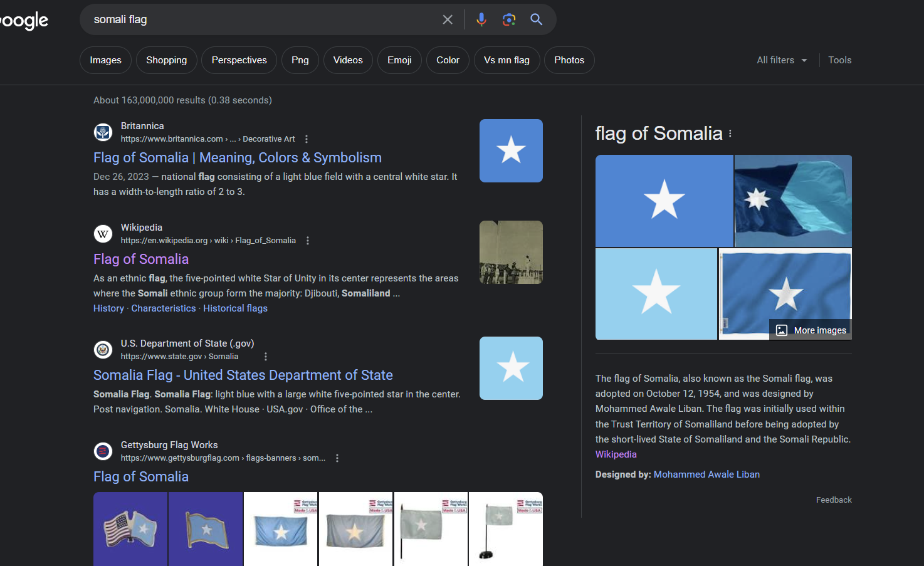
Task: Select the Perspectives filter chip
Action: (239, 60)
